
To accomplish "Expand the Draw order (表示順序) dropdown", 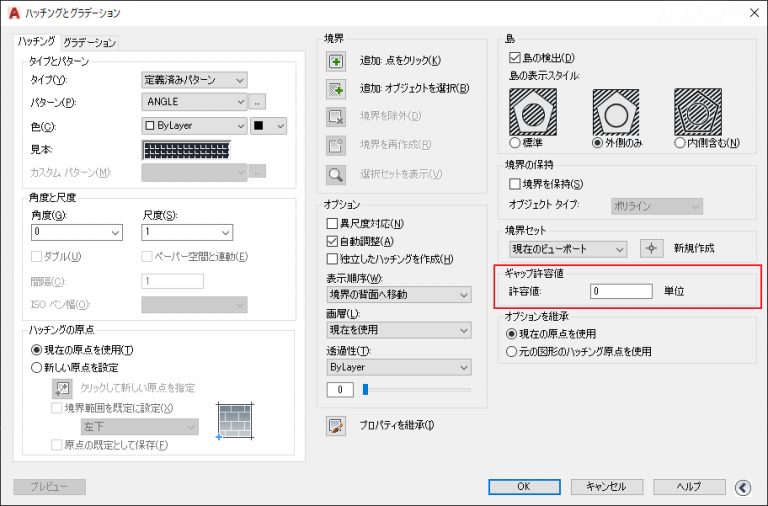I will [398, 295].
